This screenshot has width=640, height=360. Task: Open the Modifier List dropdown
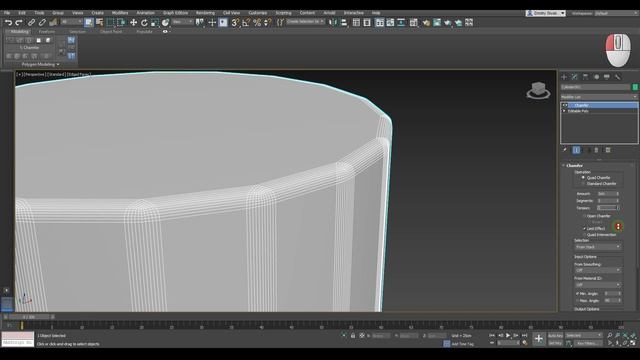599,97
